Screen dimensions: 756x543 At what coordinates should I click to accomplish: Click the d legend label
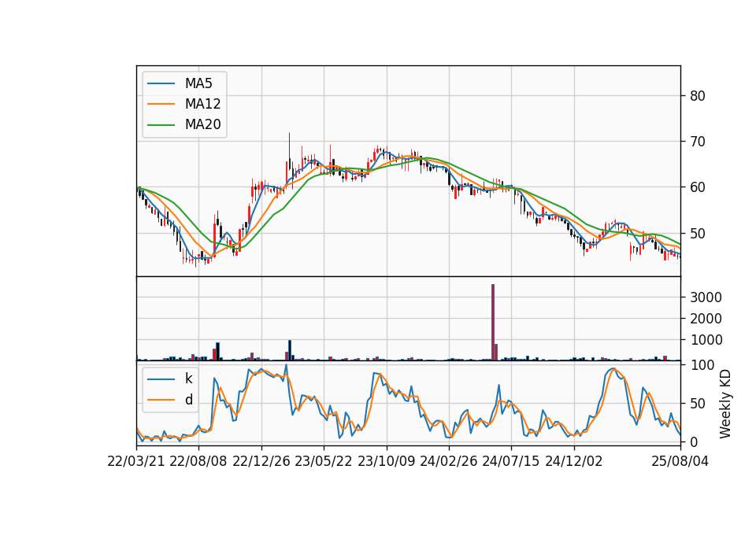(x=188, y=400)
